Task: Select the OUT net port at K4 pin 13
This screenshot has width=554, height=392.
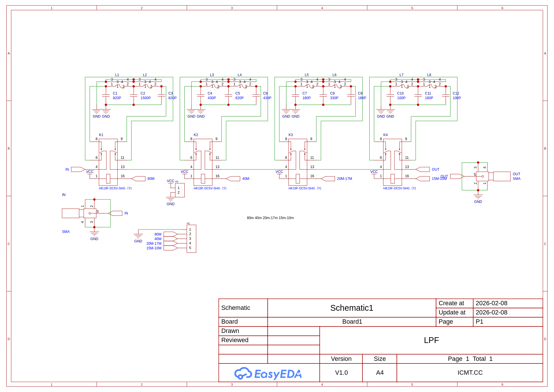Action: [x=422, y=169]
